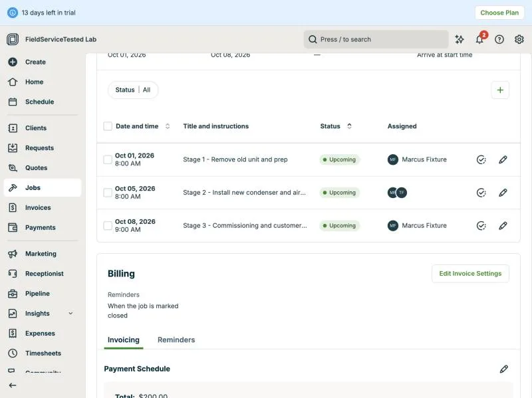
Task: Open the notifications bell
Action: [479, 39]
